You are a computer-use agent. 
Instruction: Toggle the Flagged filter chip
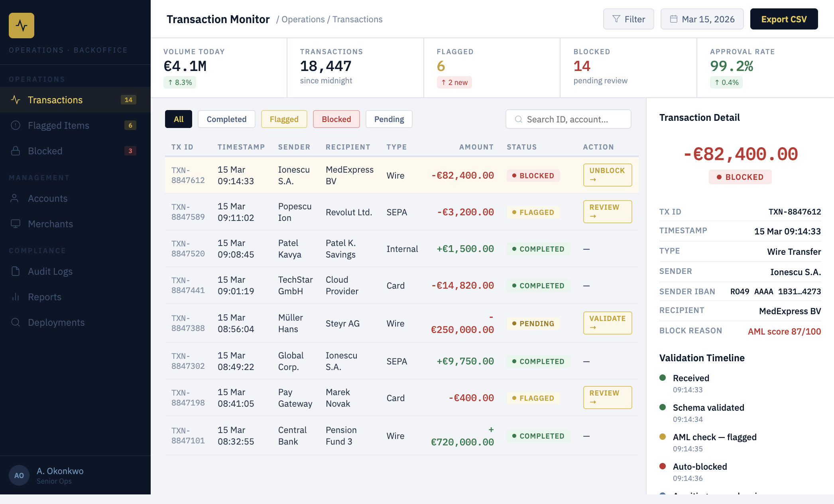coord(284,119)
